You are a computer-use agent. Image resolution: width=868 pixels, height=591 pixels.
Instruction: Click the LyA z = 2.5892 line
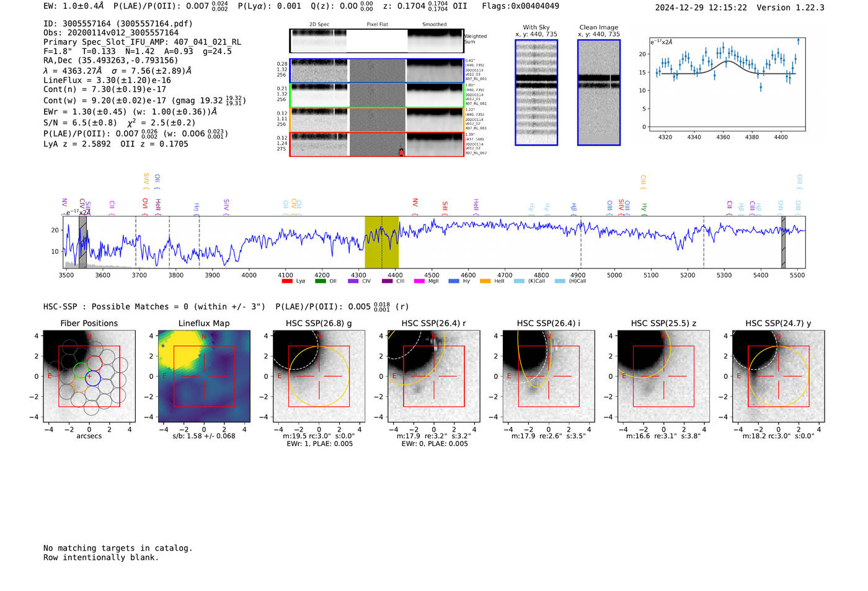(x=116, y=144)
